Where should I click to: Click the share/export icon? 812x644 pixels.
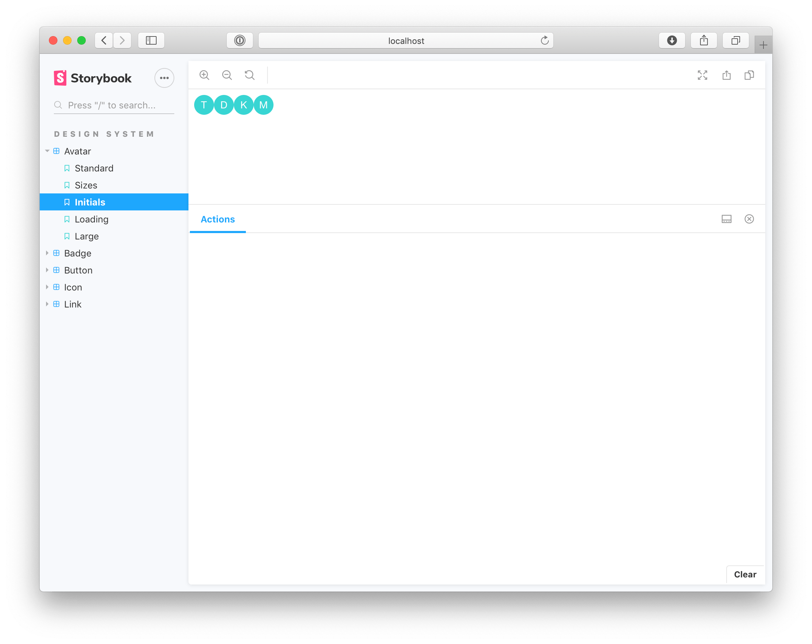[726, 74]
